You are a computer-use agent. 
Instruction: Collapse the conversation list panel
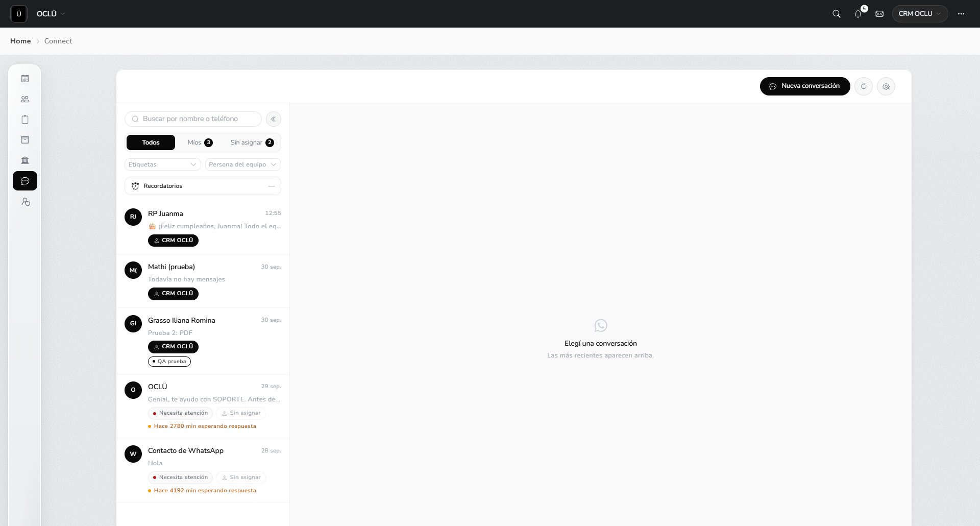pyautogui.click(x=274, y=119)
